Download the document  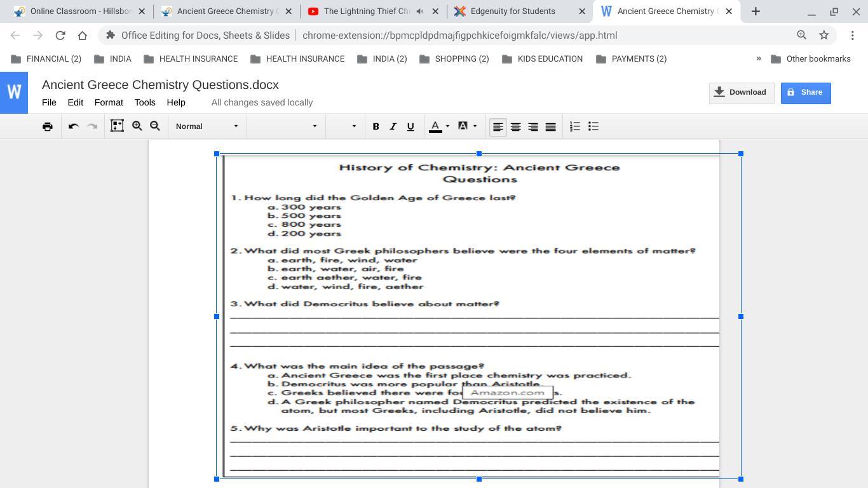[x=742, y=93]
